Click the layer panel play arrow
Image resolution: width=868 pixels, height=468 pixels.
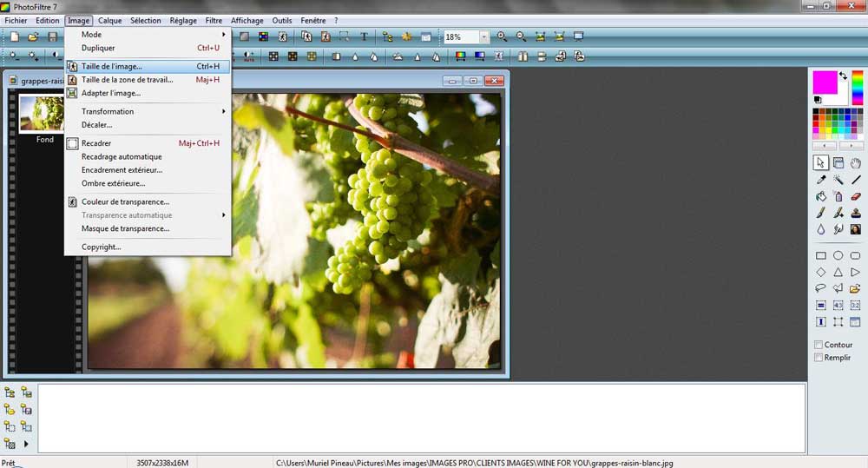(x=26, y=444)
